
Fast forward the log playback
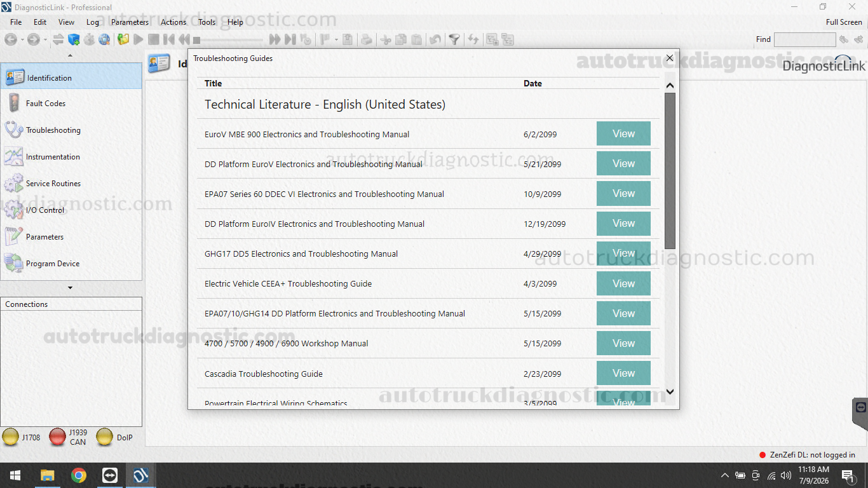click(x=275, y=39)
